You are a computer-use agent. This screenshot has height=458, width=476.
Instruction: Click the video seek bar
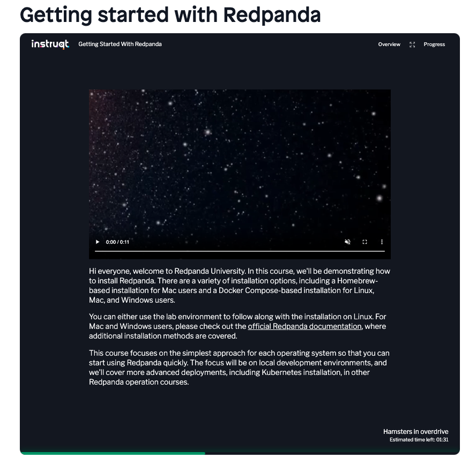click(240, 251)
